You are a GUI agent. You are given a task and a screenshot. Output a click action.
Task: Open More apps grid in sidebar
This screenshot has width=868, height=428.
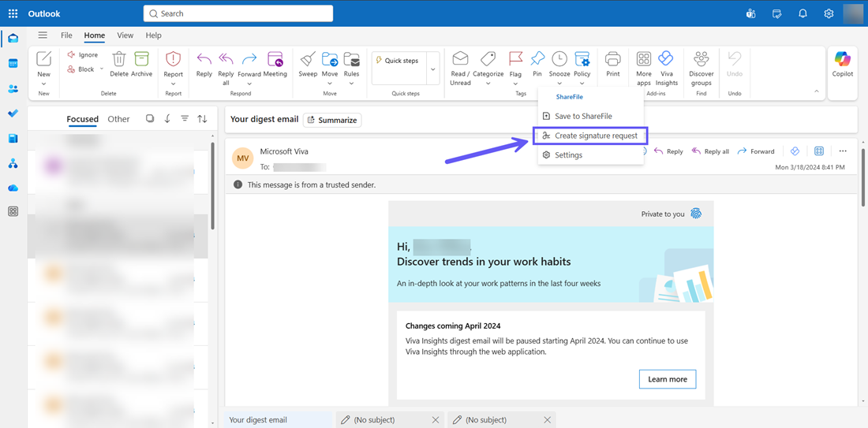[13, 211]
